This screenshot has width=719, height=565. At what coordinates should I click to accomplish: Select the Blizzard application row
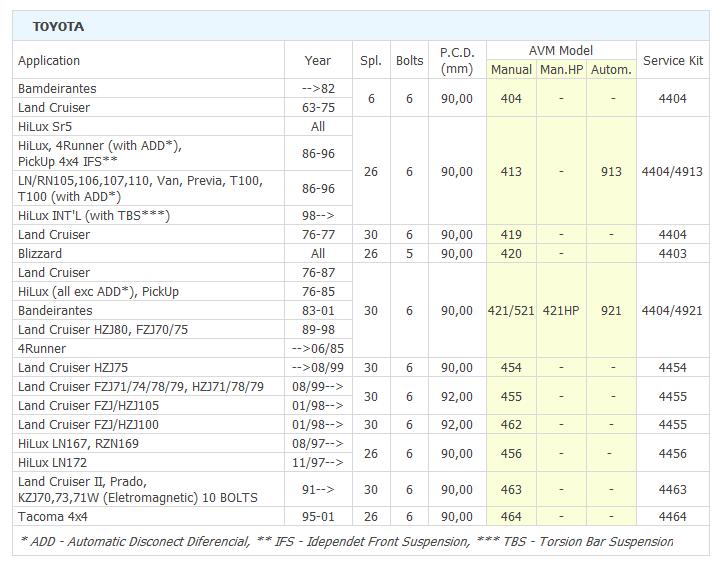coord(40,254)
